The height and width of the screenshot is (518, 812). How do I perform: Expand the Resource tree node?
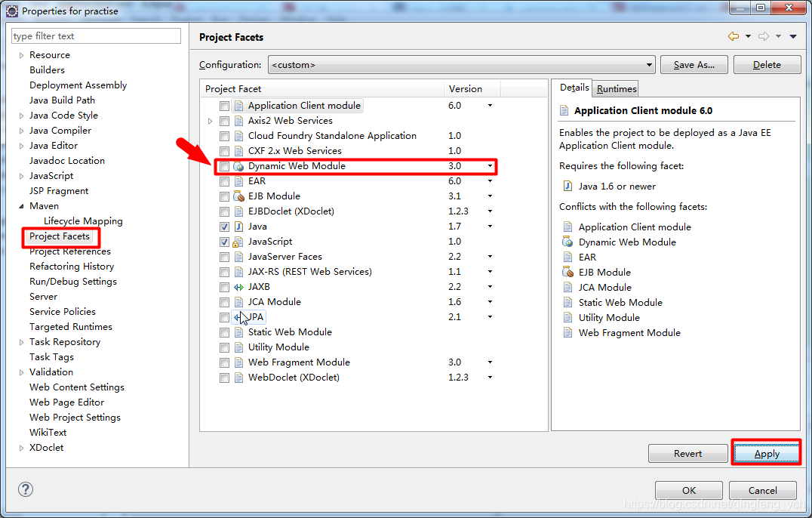(x=21, y=55)
